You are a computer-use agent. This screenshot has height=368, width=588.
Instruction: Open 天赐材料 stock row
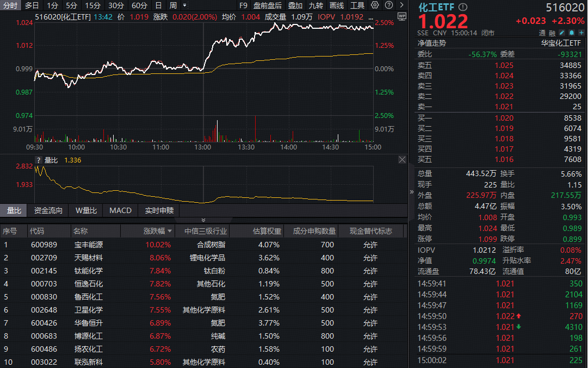coord(203,258)
